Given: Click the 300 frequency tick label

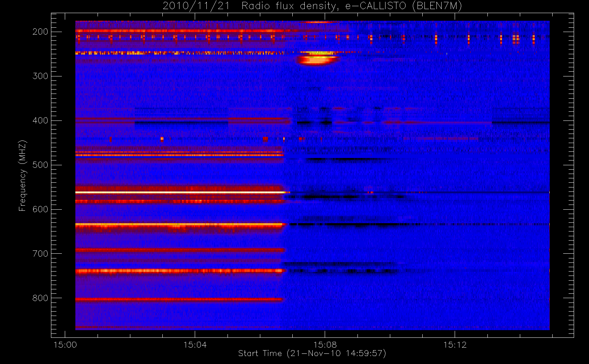Looking at the screenshot, I should [40, 76].
